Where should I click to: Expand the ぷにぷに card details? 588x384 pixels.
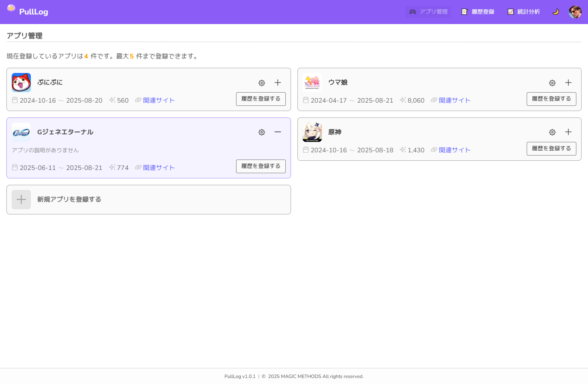coord(278,83)
